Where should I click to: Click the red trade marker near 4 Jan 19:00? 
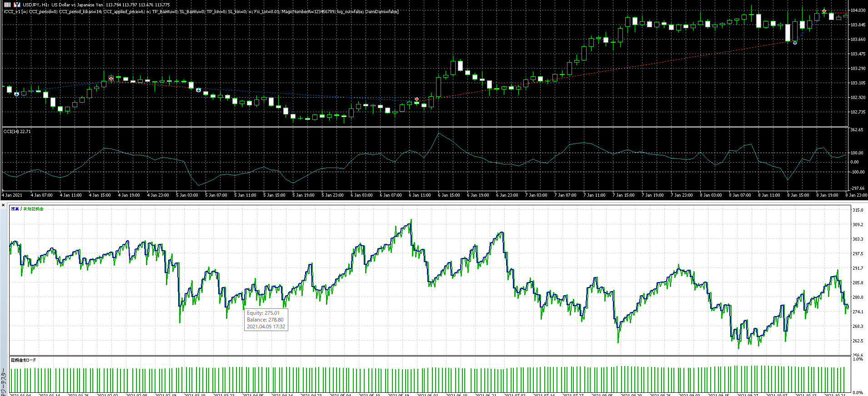coord(111,79)
